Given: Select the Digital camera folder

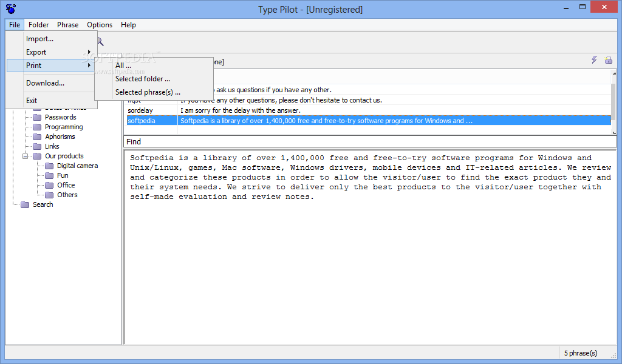Looking at the screenshot, I should click(x=77, y=166).
